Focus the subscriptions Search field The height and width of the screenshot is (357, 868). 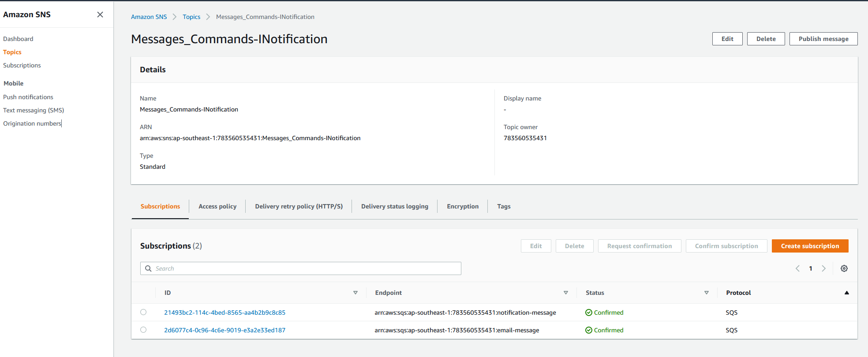click(301, 268)
